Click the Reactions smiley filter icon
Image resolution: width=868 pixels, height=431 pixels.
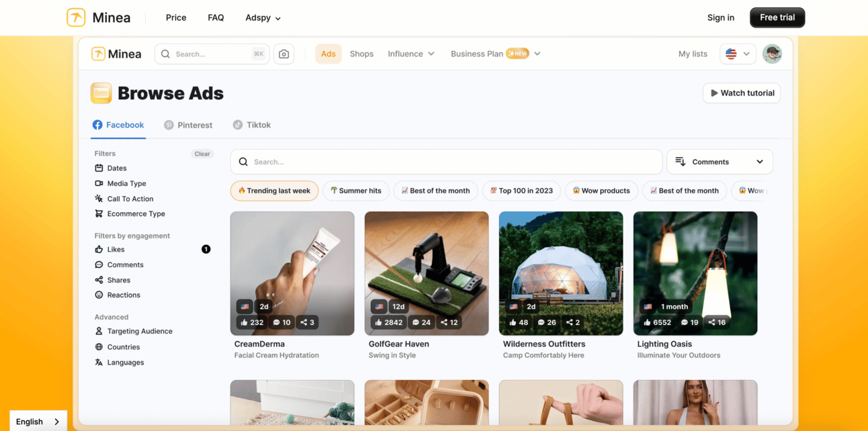point(99,295)
